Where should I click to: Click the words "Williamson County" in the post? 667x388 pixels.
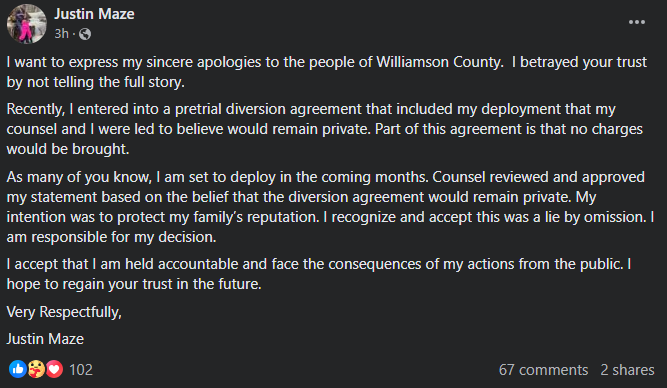tap(438, 62)
